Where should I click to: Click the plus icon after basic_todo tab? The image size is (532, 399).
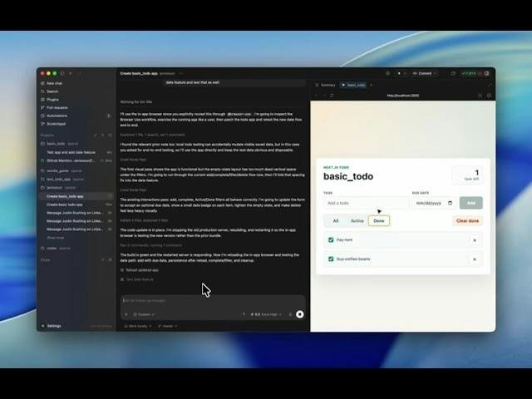click(x=372, y=85)
